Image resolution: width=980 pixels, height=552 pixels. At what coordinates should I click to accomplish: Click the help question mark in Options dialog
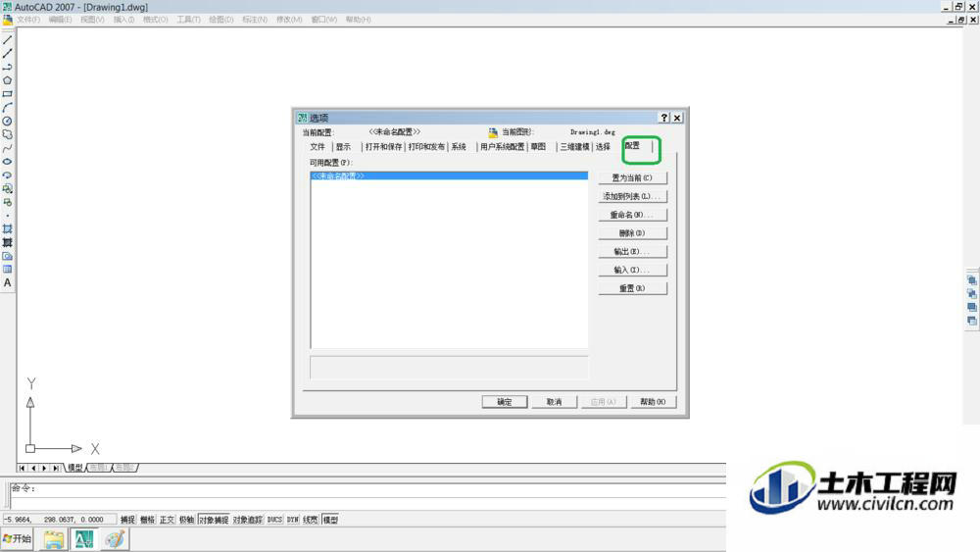click(664, 118)
